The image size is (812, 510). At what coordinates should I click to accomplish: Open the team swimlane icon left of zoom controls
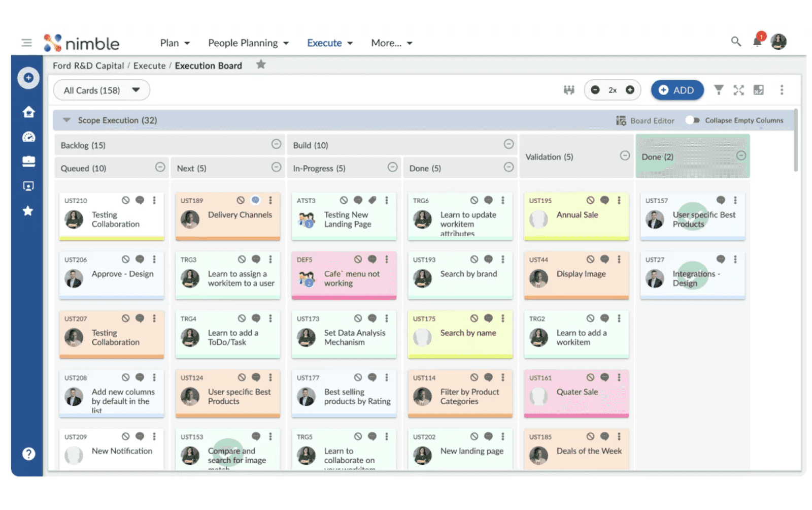coord(569,90)
